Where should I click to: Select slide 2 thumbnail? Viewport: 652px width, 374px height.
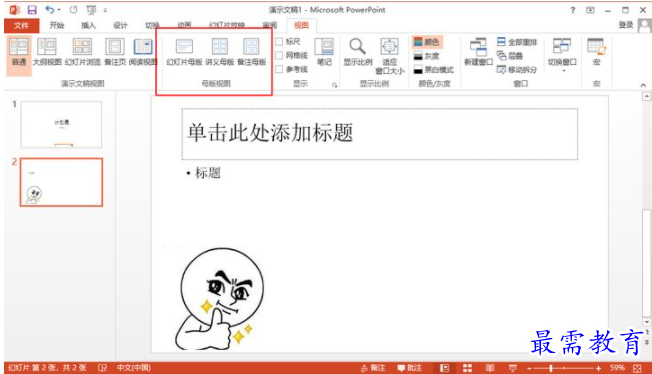(x=61, y=182)
